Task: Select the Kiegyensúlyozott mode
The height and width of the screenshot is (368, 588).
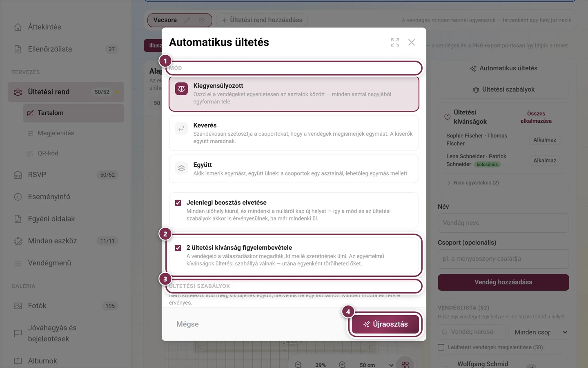Action: [x=294, y=94]
